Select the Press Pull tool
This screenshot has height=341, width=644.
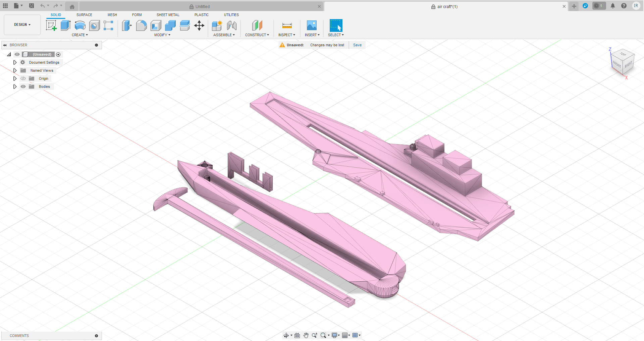[x=127, y=25]
